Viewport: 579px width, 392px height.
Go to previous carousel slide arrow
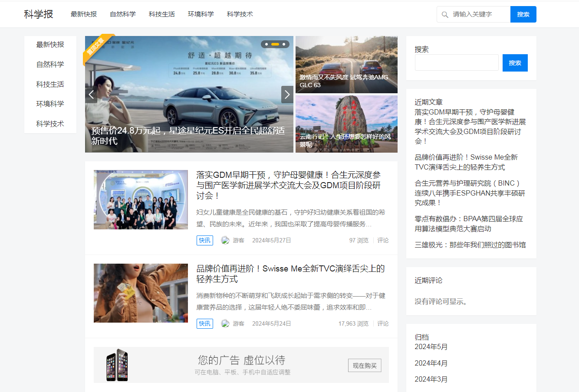click(91, 95)
